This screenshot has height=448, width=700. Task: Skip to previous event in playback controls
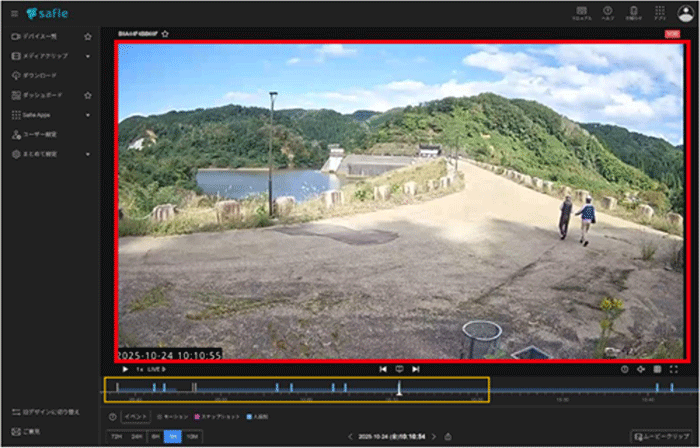click(x=382, y=369)
